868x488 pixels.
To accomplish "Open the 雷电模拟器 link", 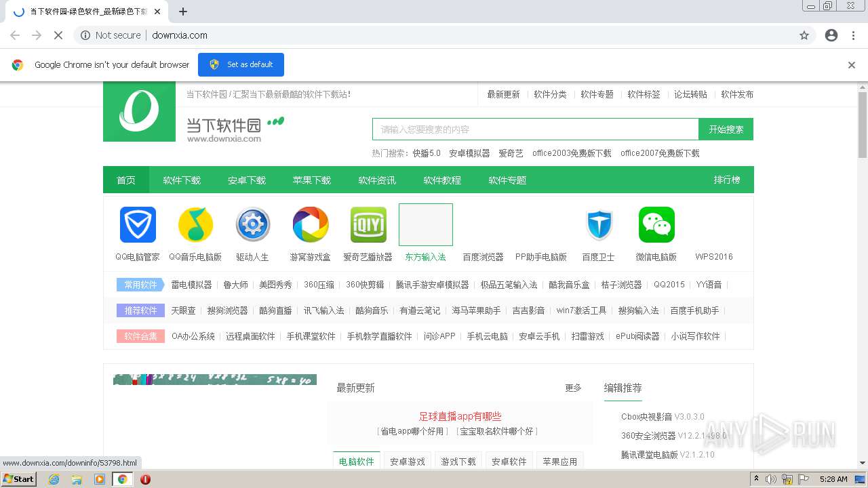I will tap(191, 285).
